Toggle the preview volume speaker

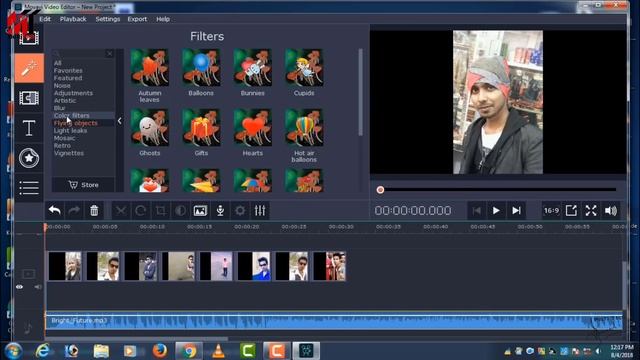point(611,211)
